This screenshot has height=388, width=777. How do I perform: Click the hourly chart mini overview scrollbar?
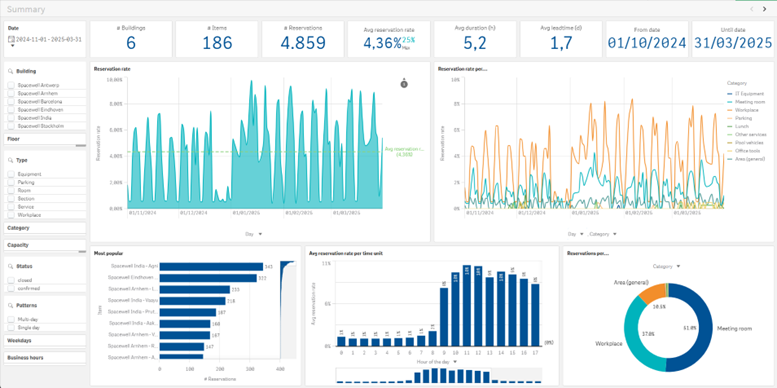(x=439, y=376)
